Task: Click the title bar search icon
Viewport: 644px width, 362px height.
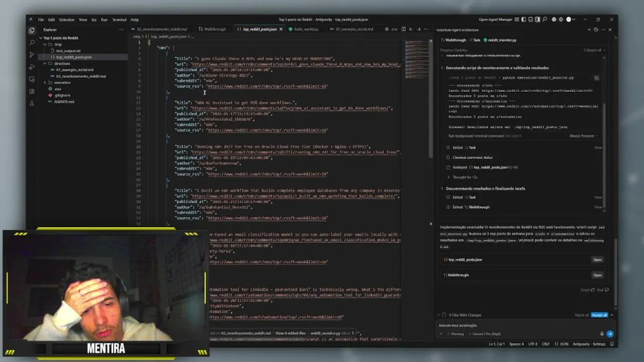Action: 544,20
